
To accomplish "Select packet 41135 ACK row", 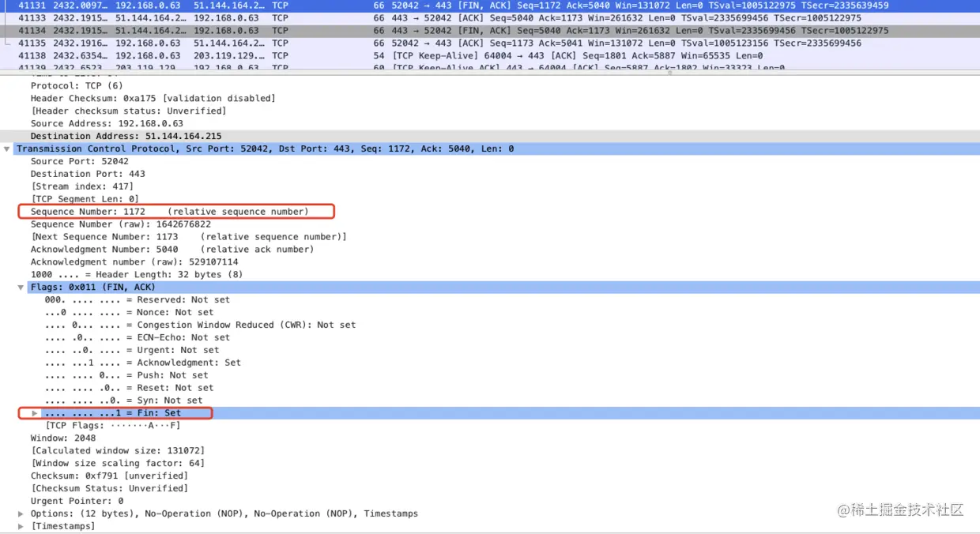I will (490, 43).
